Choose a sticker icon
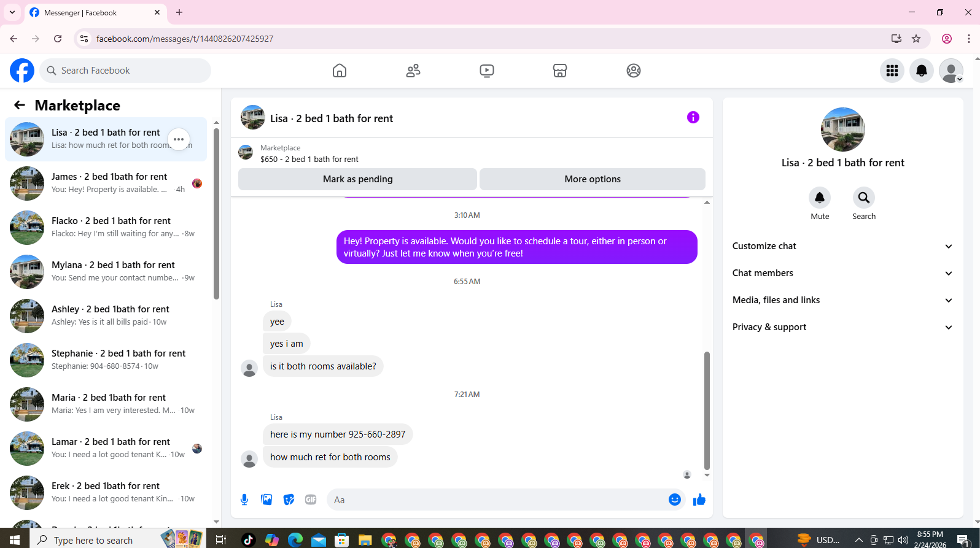980x548 pixels. click(289, 500)
